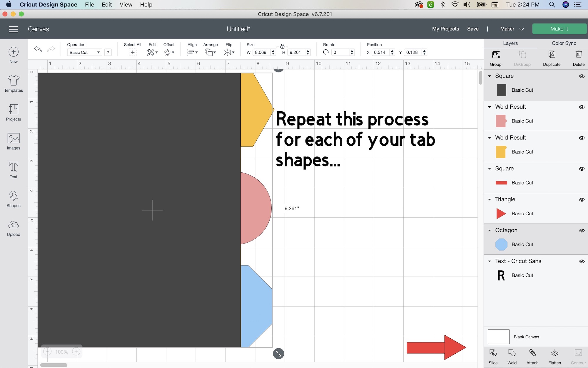Hide the pink Weld Result layer
Viewport: 588px width, 368px height.
[582, 107]
